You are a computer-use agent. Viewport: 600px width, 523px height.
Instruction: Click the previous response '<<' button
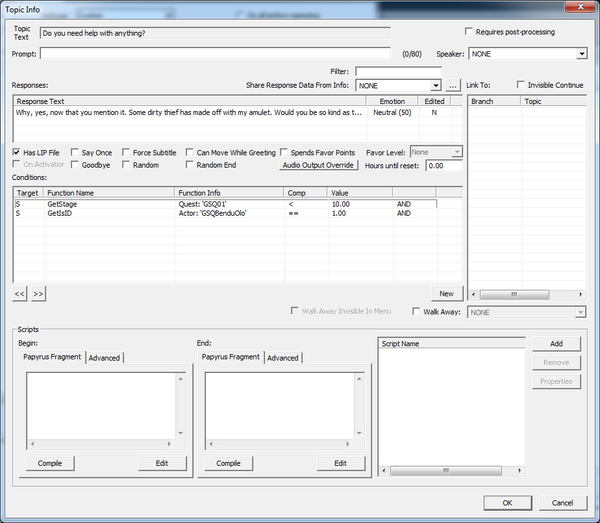[x=19, y=294]
